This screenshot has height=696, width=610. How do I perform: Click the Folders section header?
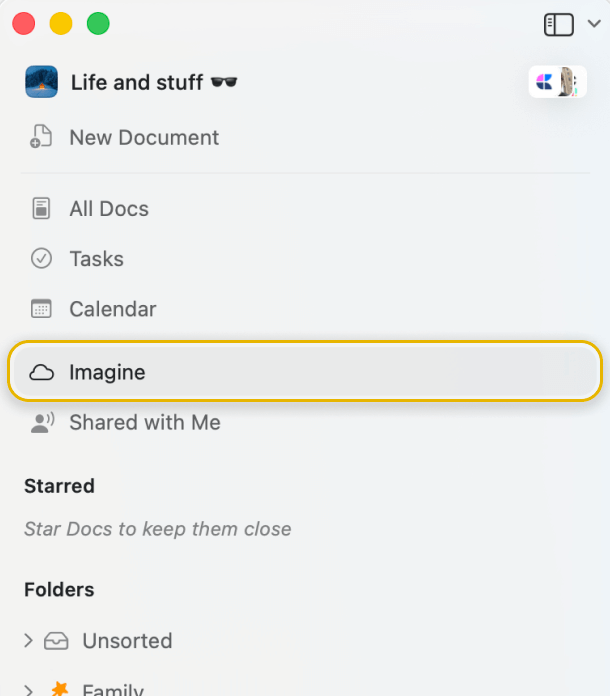click(x=59, y=590)
